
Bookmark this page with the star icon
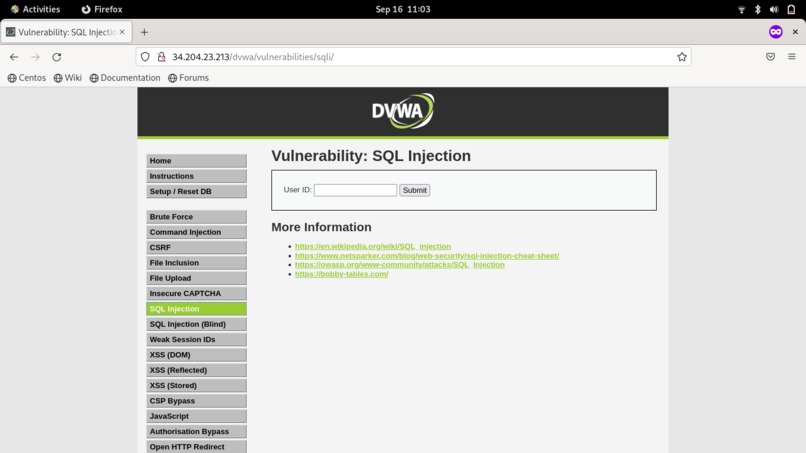coord(682,57)
